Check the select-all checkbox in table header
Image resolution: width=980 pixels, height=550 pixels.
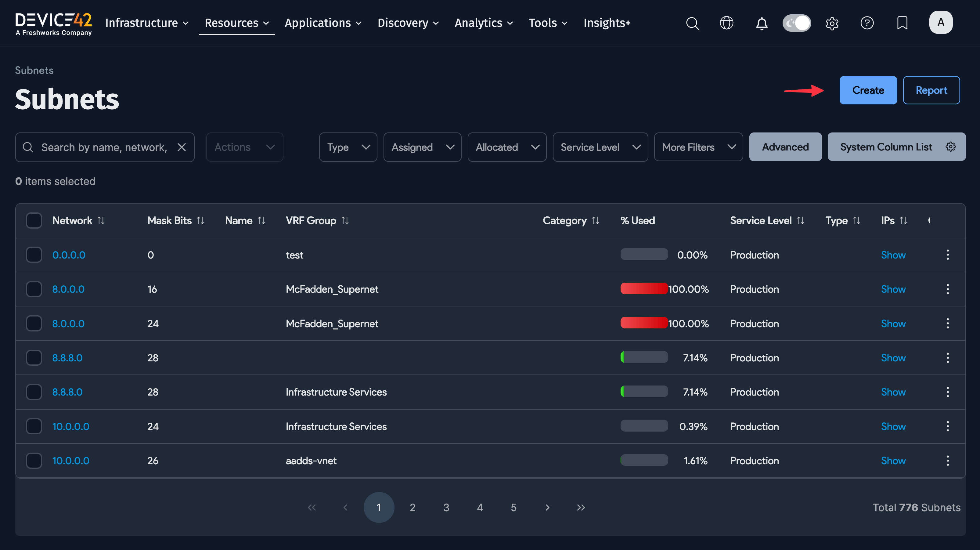click(34, 220)
